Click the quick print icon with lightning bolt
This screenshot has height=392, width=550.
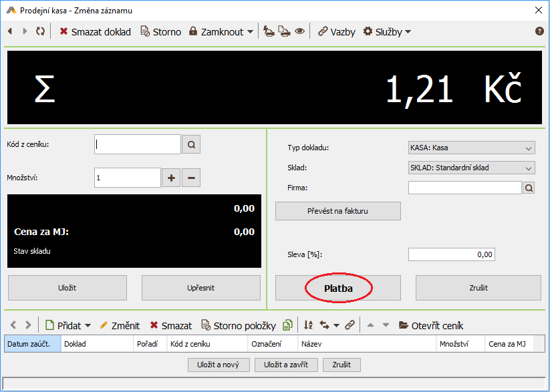(x=269, y=31)
